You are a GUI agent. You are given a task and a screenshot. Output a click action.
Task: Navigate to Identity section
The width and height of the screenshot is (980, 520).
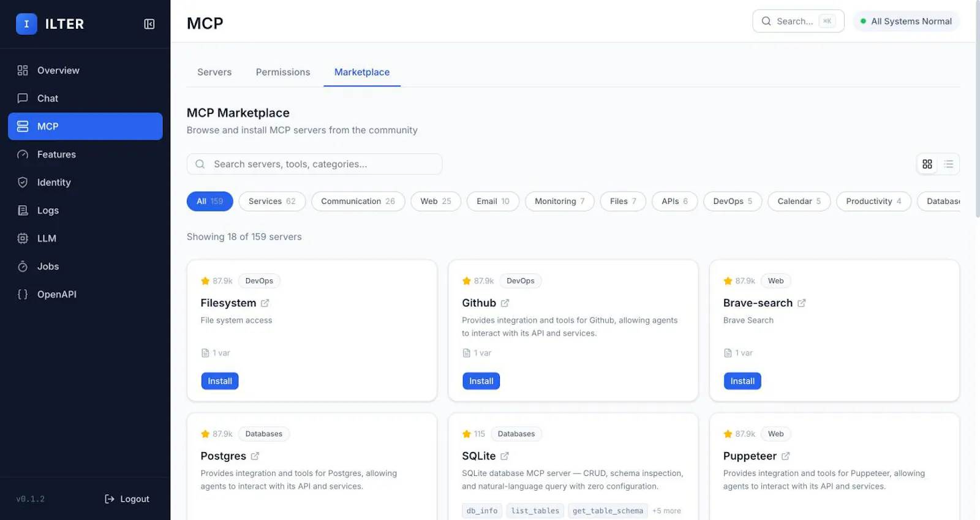click(x=85, y=183)
